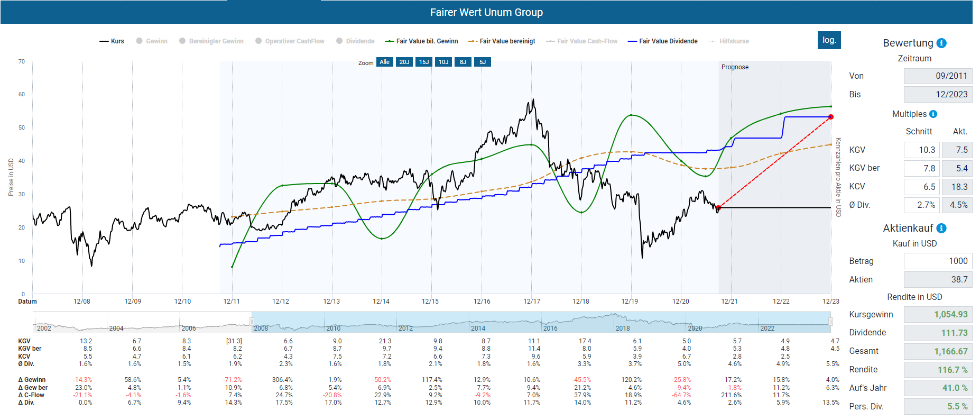Show the Gewinn series in legend
980x420 pixels.
pyautogui.click(x=152, y=41)
